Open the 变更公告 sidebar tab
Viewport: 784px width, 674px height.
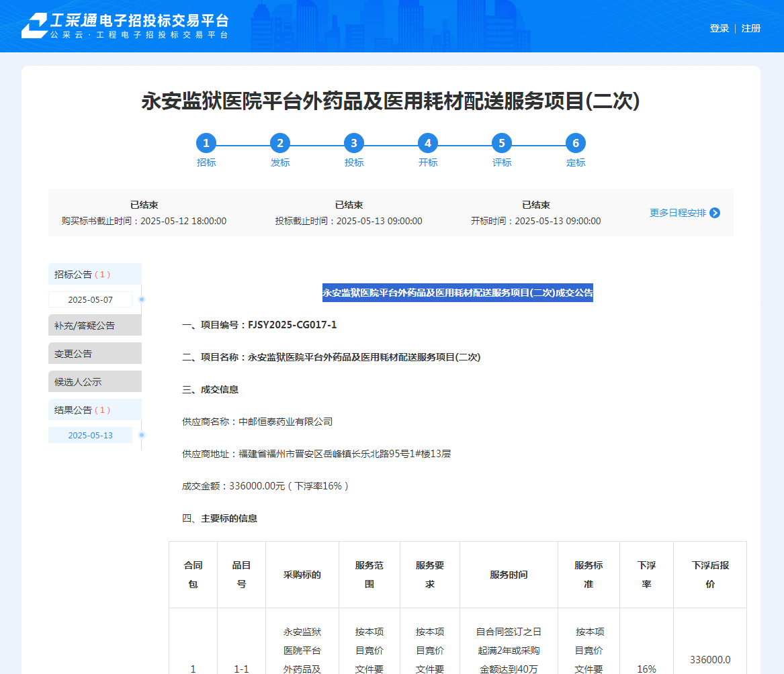(95, 353)
